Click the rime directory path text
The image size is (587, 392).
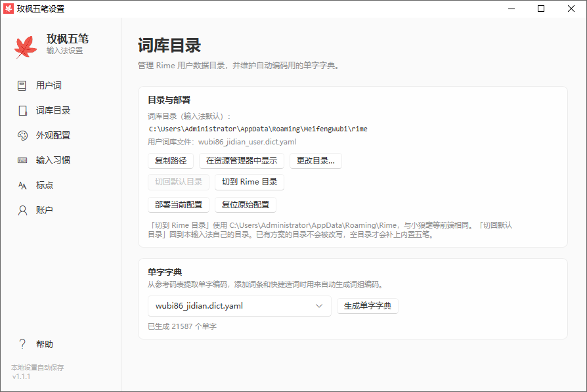coord(258,129)
